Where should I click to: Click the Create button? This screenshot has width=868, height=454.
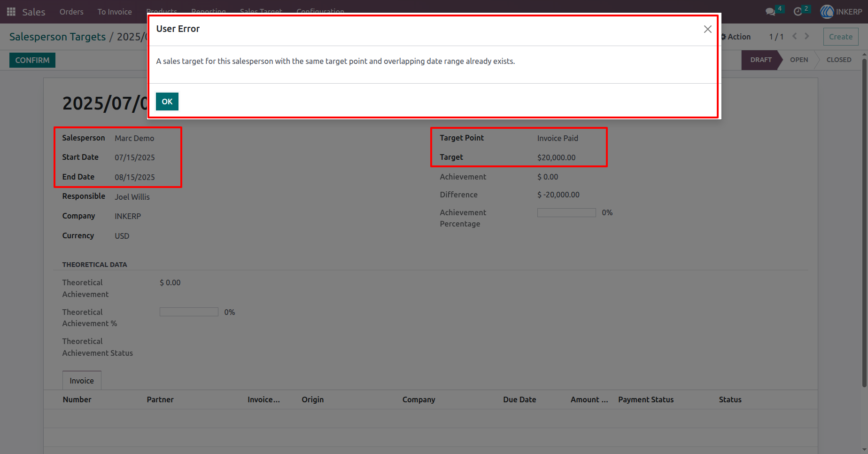pos(841,37)
